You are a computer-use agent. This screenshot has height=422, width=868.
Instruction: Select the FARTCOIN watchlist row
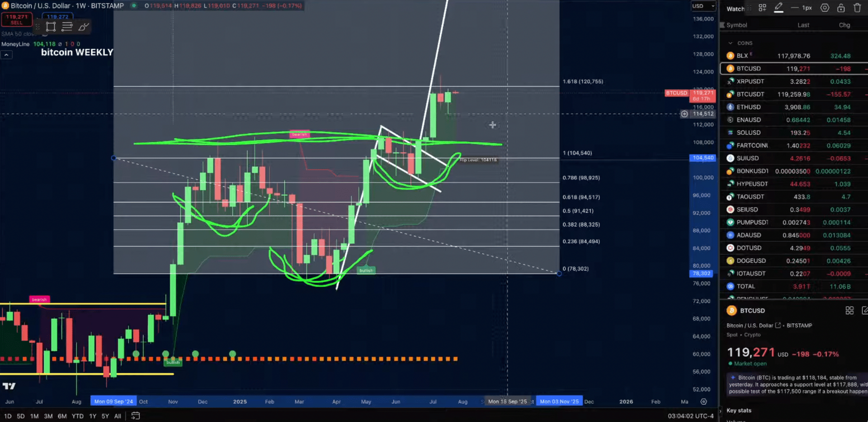(793, 145)
